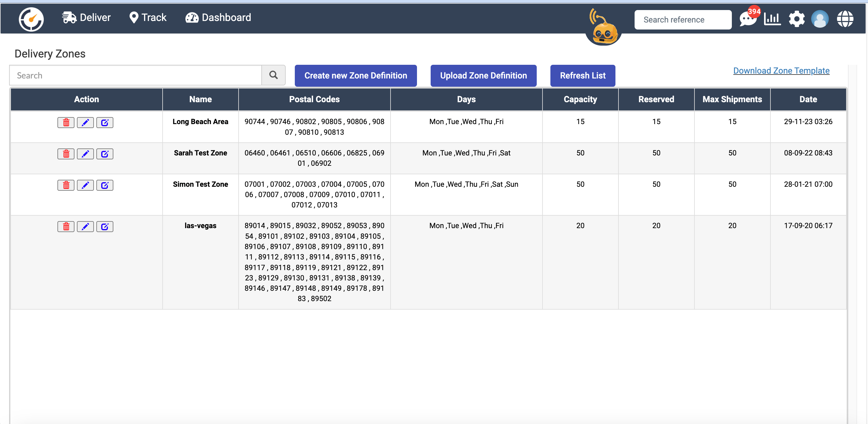
Task: Click Upload Zone Definition button
Action: point(483,75)
